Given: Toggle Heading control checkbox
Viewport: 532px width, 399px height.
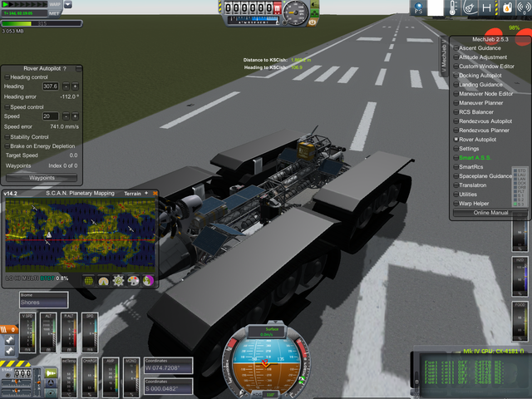Looking at the screenshot, I should 7,77.
